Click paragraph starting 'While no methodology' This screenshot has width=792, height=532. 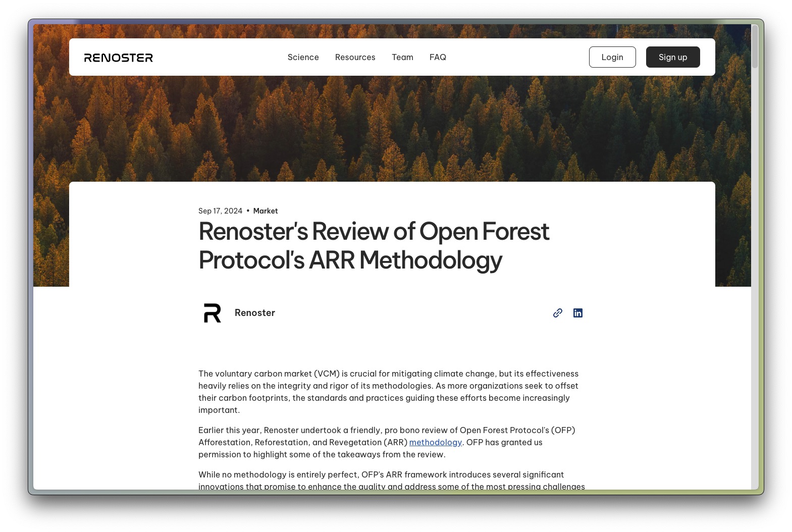point(392,481)
